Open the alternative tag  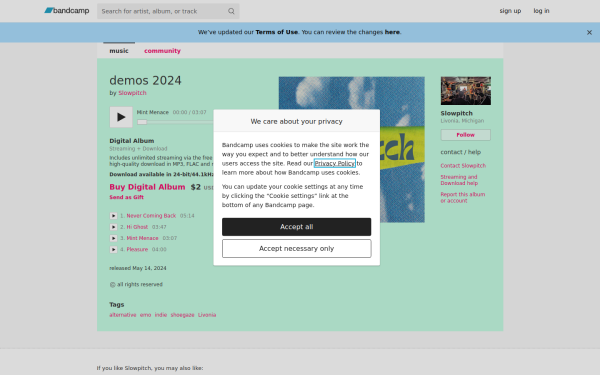123,315
